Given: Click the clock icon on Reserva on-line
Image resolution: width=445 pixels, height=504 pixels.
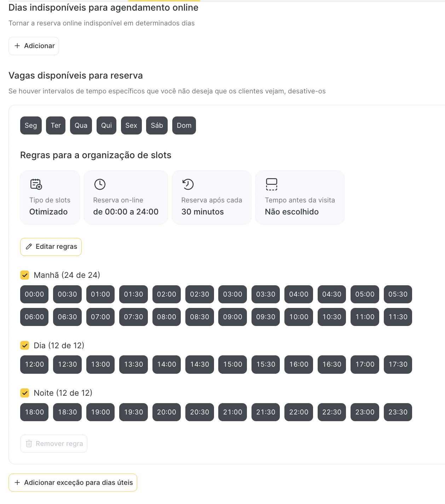Looking at the screenshot, I should click(x=100, y=184).
